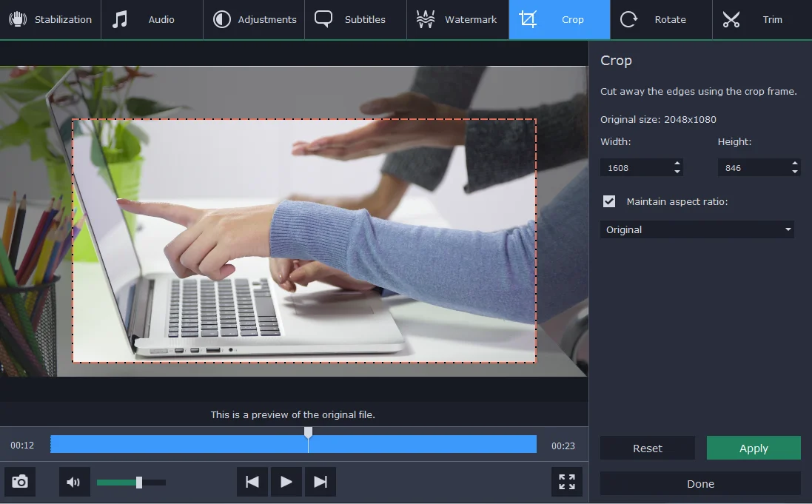Click the Play button

tap(286, 481)
